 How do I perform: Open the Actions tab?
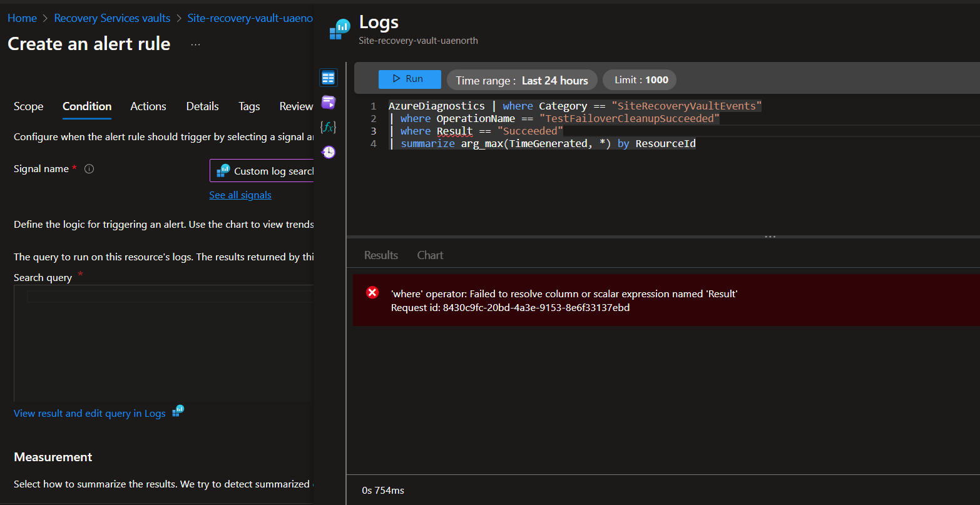[x=148, y=106]
